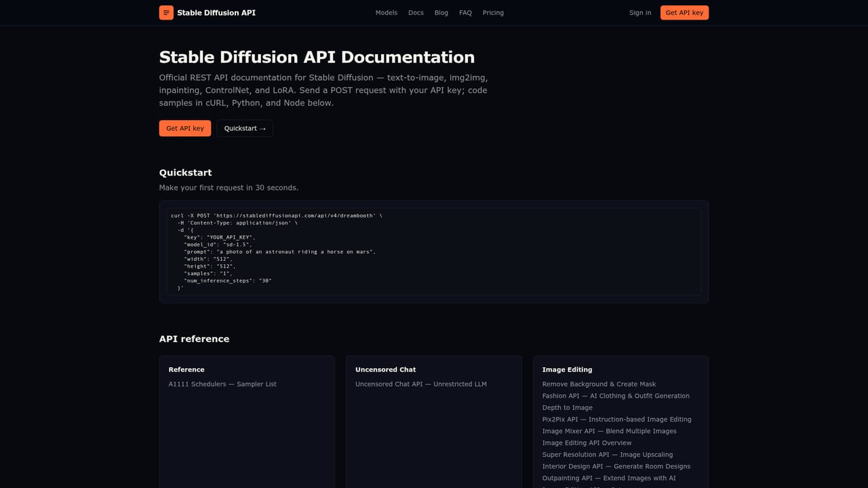Click the "width": "512" code line

point(208,259)
